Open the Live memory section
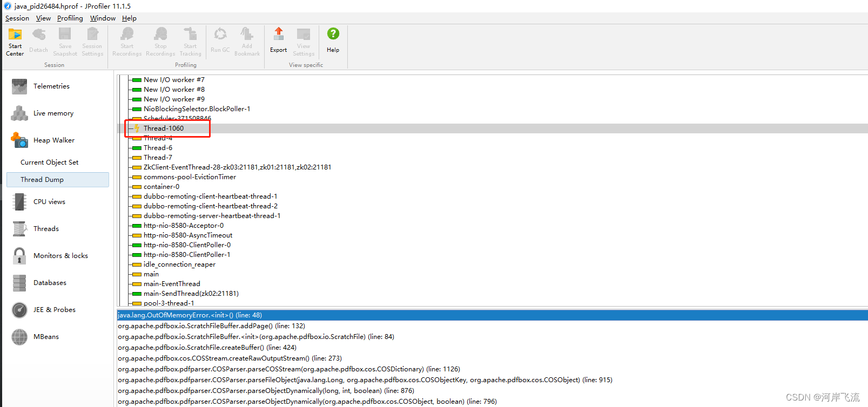This screenshot has height=407, width=868. tap(53, 113)
